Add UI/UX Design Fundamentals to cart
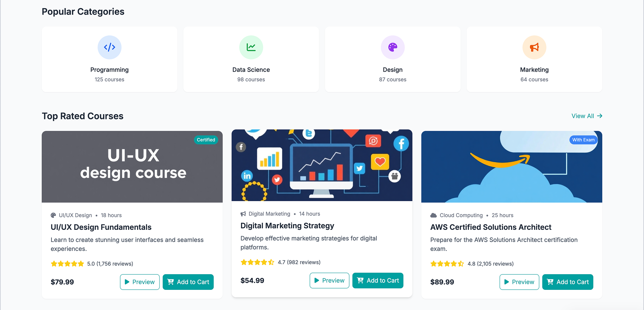The image size is (644, 310). 188,282
